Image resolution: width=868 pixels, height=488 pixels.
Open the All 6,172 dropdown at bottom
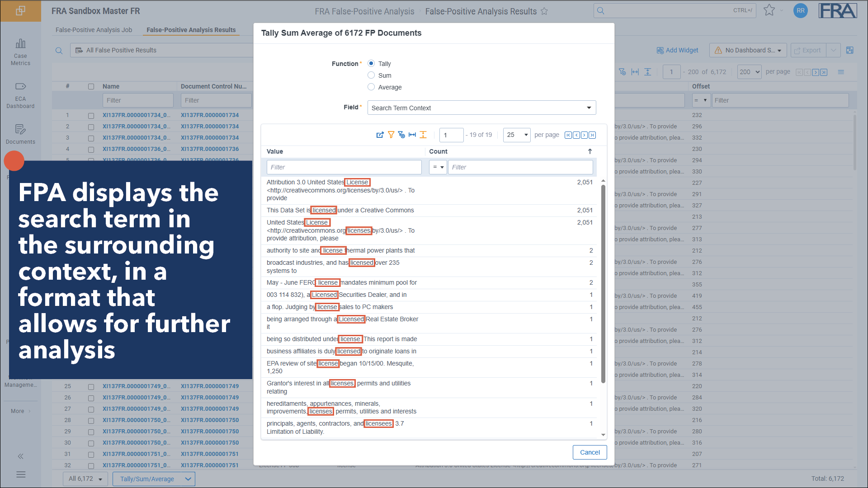coord(86,479)
